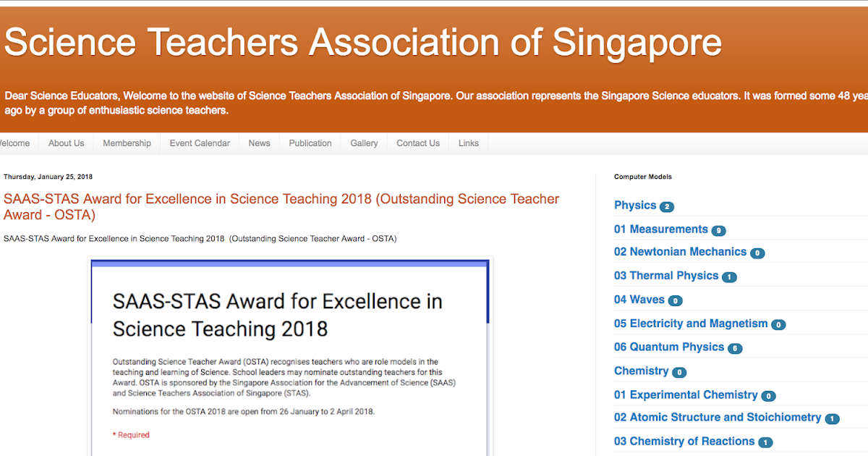
Task: Open the Publication tab
Action: point(310,143)
